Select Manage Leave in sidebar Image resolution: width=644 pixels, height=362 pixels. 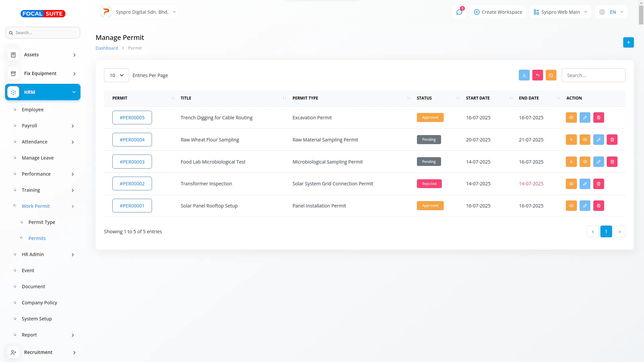coord(38,158)
